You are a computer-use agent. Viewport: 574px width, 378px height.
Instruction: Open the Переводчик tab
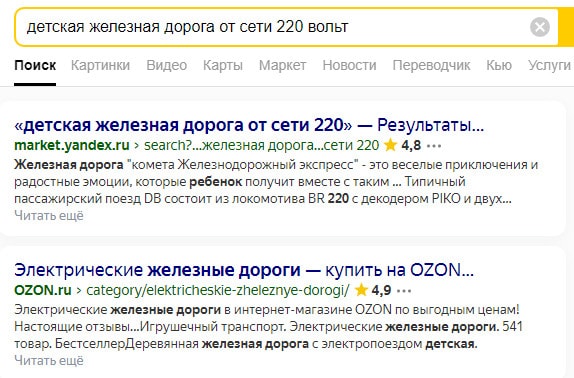pyautogui.click(x=431, y=66)
